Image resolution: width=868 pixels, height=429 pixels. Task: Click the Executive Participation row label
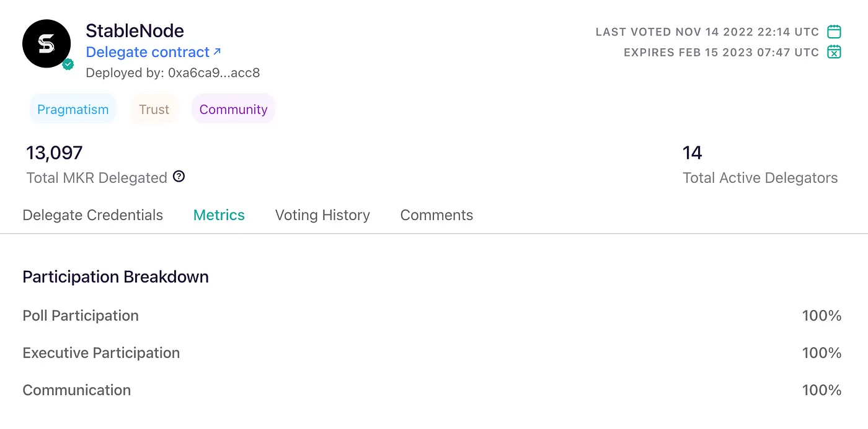[x=101, y=353]
